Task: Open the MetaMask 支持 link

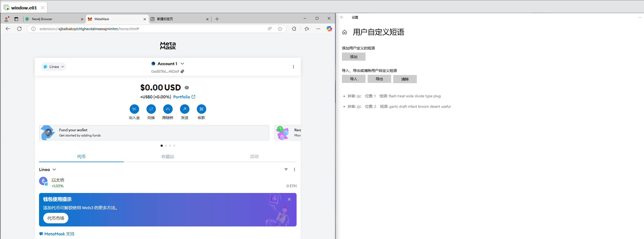Action: 57,234
